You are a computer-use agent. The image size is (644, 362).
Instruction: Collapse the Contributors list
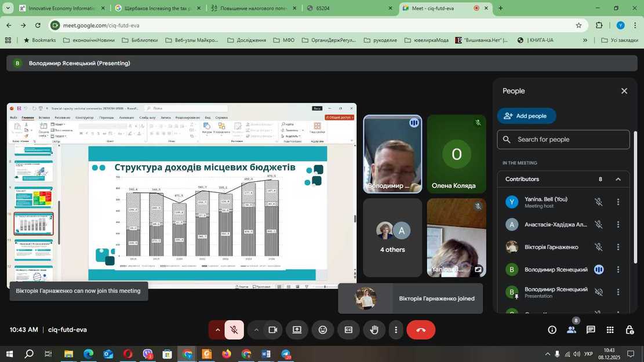(x=618, y=180)
